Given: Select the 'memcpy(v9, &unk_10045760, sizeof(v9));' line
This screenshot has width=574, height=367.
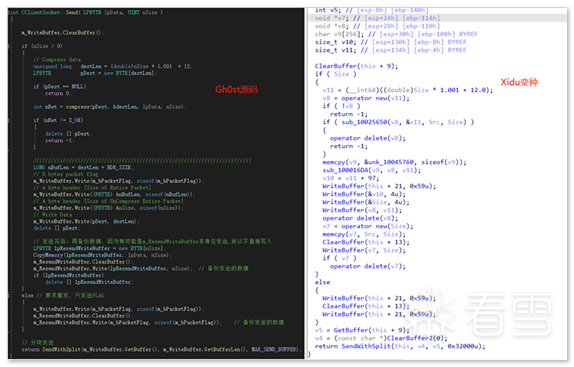Looking at the screenshot, I should pos(395,162).
